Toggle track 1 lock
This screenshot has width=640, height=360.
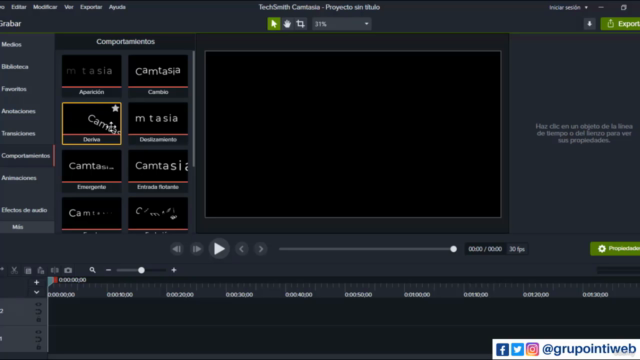38,347
